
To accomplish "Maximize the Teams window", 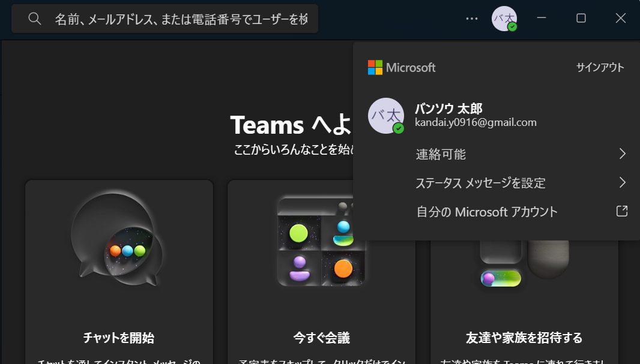I will (x=581, y=19).
